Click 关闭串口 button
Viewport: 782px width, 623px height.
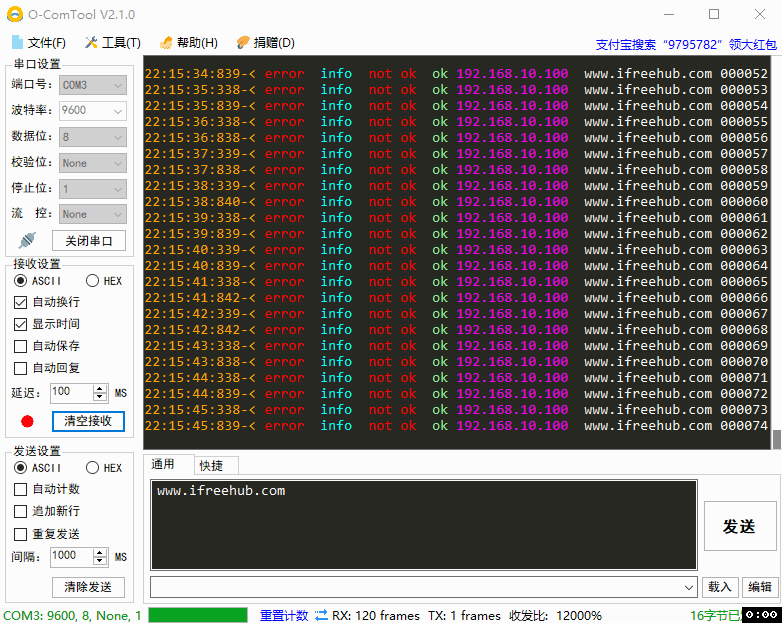click(x=89, y=241)
